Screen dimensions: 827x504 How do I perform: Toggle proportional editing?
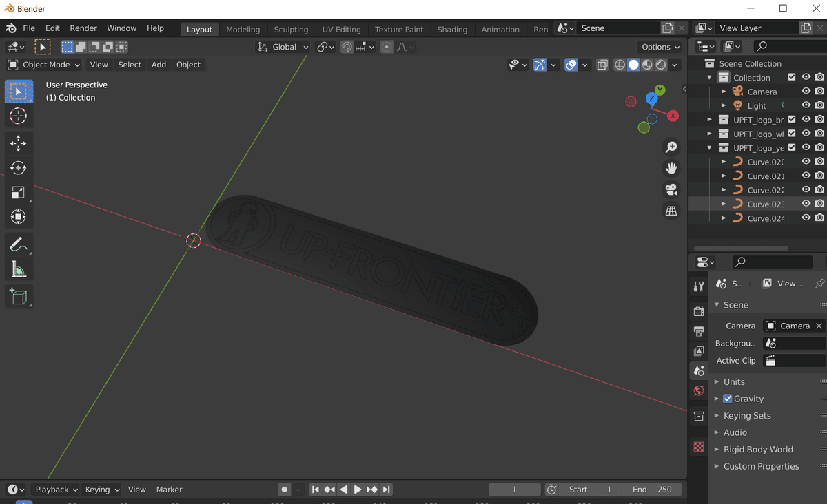[387, 47]
